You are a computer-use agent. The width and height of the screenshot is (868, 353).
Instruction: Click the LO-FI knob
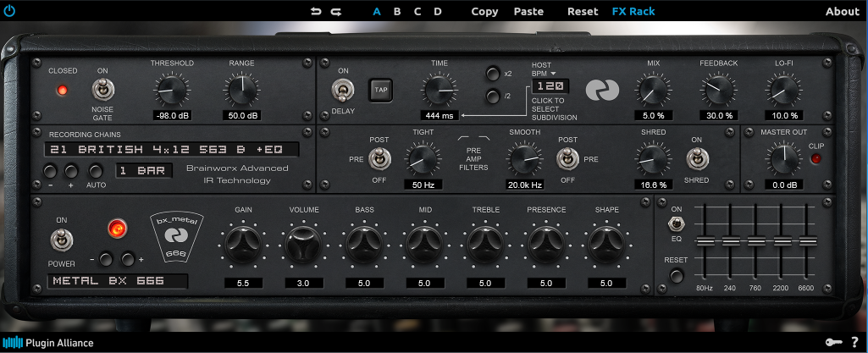(x=784, y=90)
